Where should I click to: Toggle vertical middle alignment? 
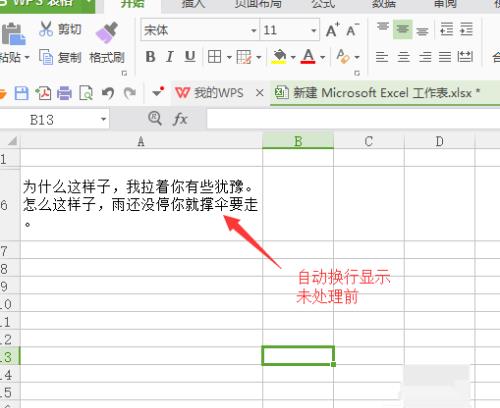pos(403,30)
